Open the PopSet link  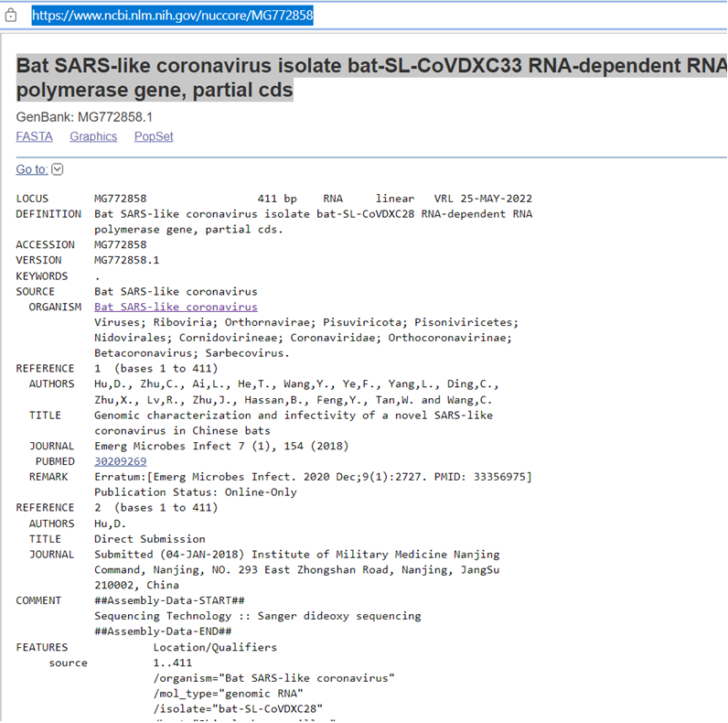[154, 136]
